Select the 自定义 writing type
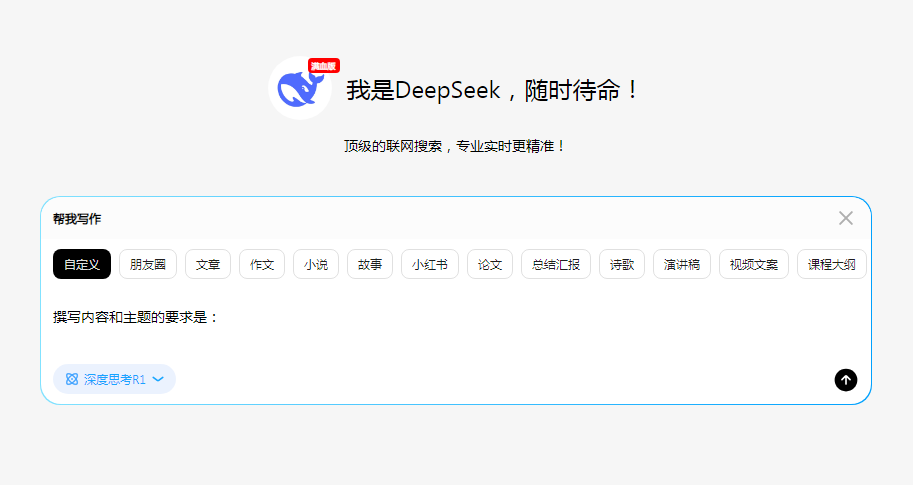913x485 pixels. pos(82,264)
